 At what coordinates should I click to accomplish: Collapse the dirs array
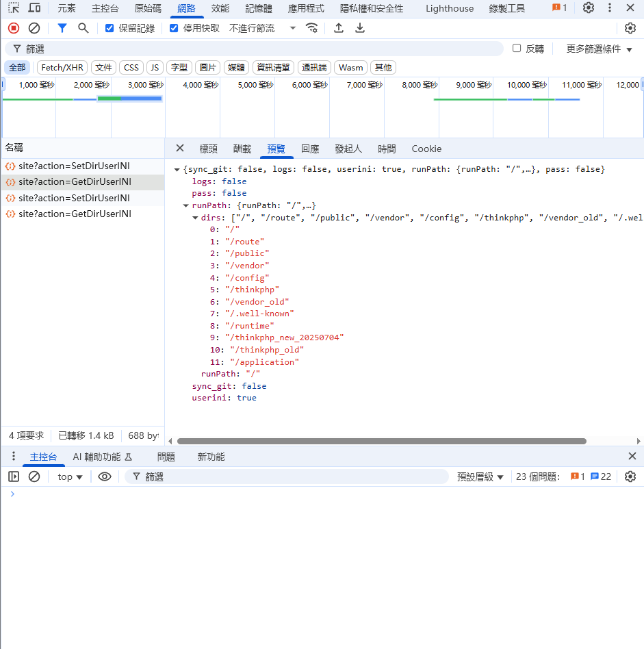[195, 218]
